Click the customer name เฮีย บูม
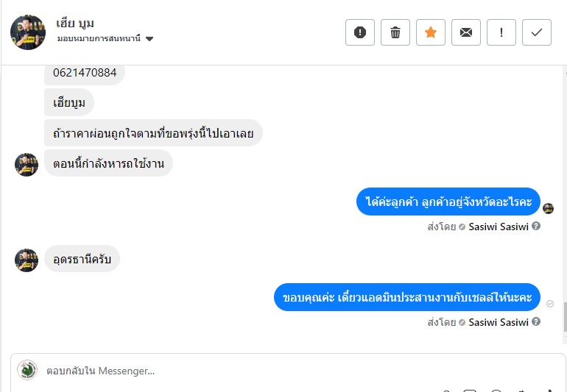Viewport: 567px width, 392px height. pos(75,24)
